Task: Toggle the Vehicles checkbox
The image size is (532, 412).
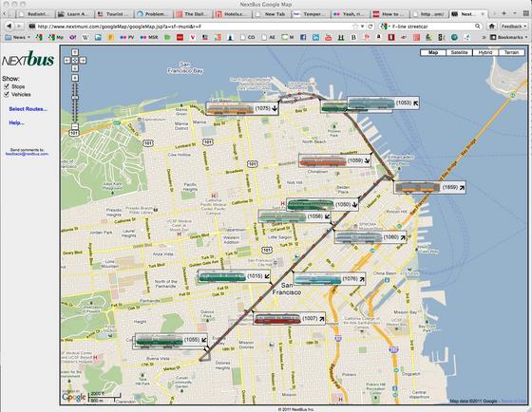Action: 6,94
